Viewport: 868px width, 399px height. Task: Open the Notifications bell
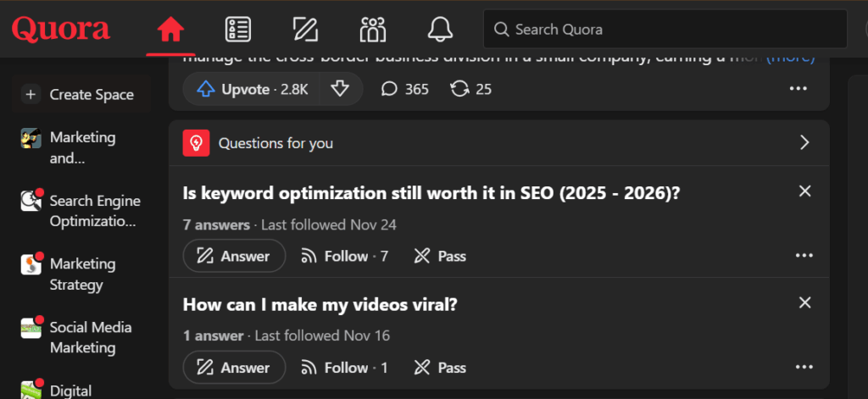tap(440, 30)
